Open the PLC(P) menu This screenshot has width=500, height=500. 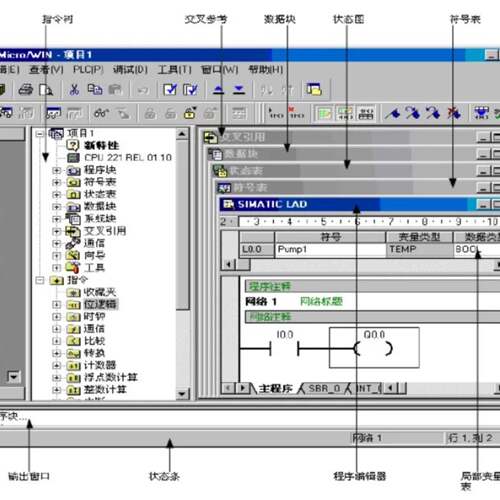click(88, 70)
